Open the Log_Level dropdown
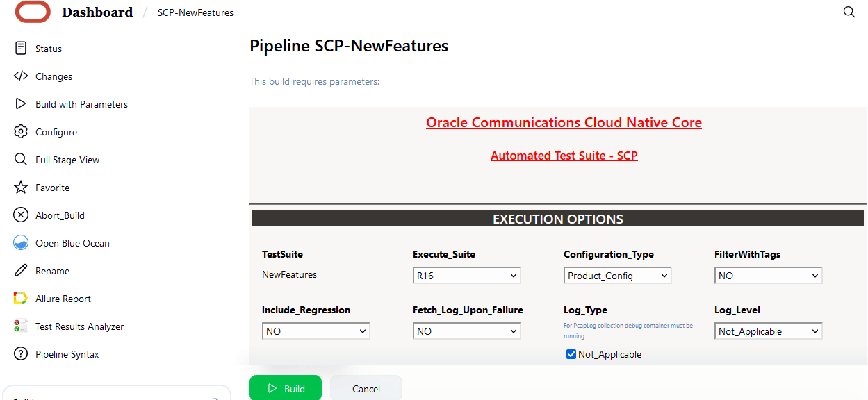The width and height of the screenshot is (868, 400). 768,331
